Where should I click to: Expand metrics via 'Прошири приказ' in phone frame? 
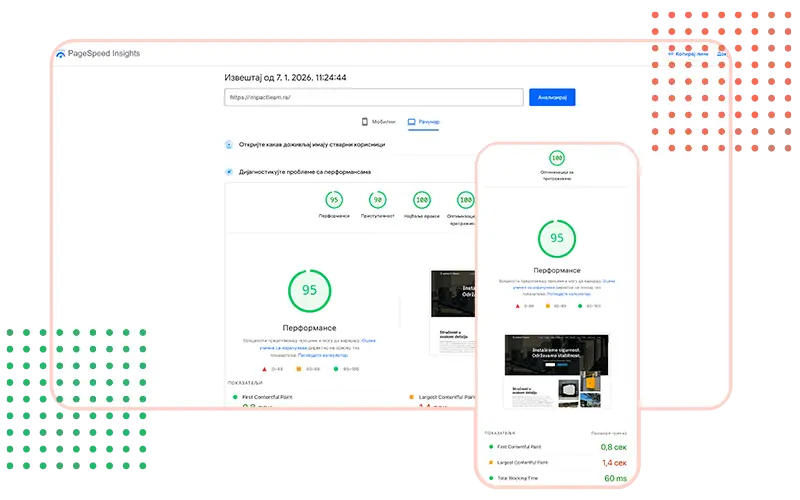tap(609, 433)
